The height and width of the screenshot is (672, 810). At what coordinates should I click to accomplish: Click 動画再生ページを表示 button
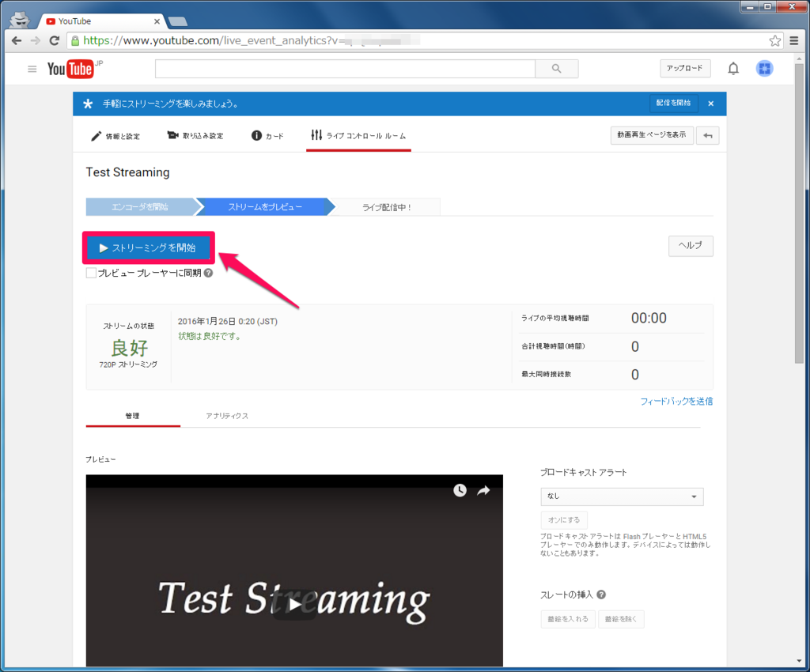(652, 135)
